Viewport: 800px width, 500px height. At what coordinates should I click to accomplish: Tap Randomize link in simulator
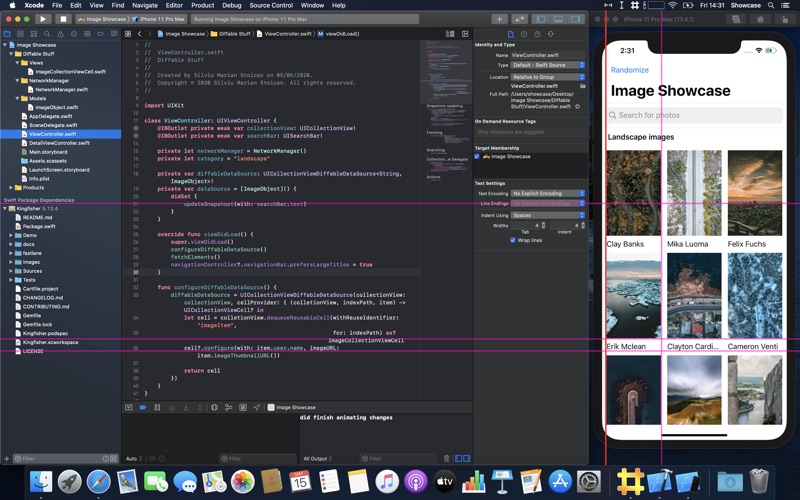point(630,70)
